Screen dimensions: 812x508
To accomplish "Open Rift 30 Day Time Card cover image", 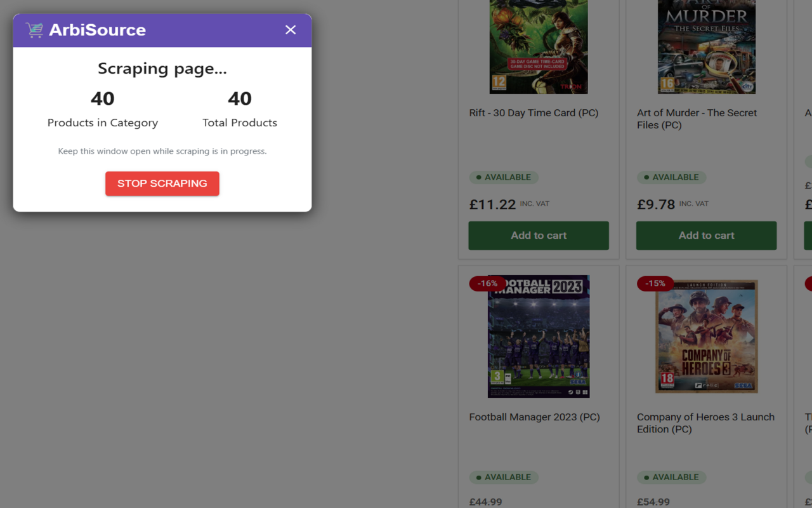I will pyautogui.click(x=539, y=47).
